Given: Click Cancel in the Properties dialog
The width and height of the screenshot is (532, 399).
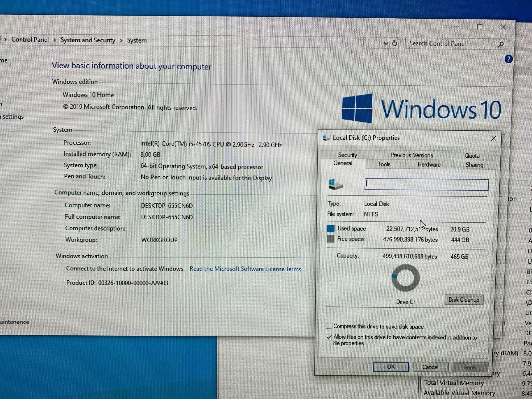Looking at the screenshot, I should pyautogui.click(x=430, y=367).
